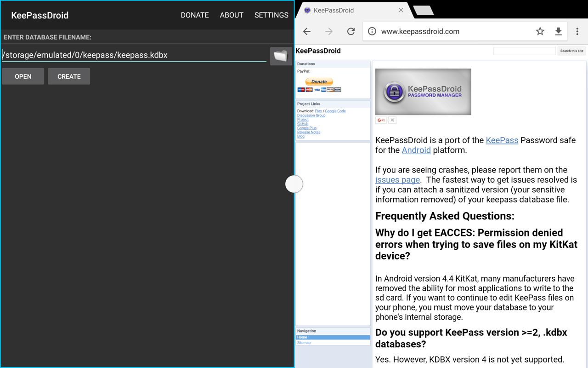Open the GitHub project link

tap(303, 124)
